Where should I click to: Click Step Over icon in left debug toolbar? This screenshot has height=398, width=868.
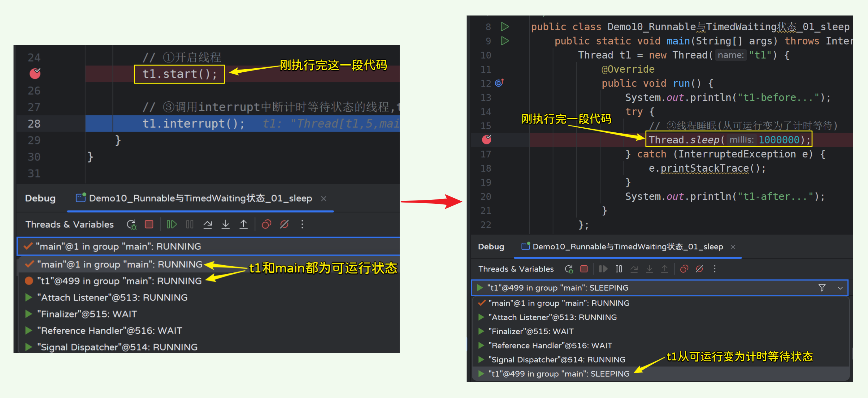pyautogui.click(x=208, y=224)
